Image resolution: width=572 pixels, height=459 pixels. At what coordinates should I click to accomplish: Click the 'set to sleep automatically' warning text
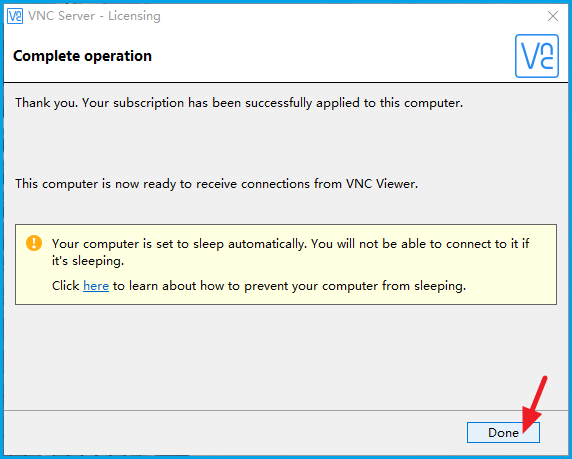click(290, 243)
